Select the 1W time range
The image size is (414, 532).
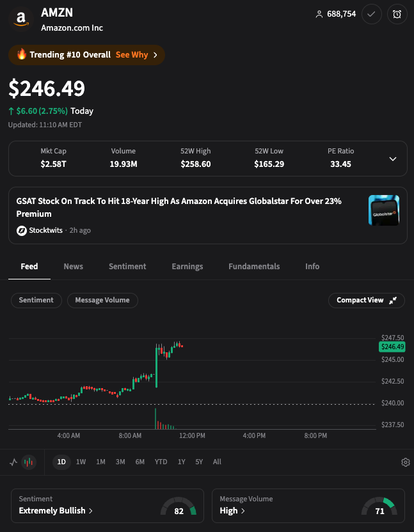[x=81, y=462]
